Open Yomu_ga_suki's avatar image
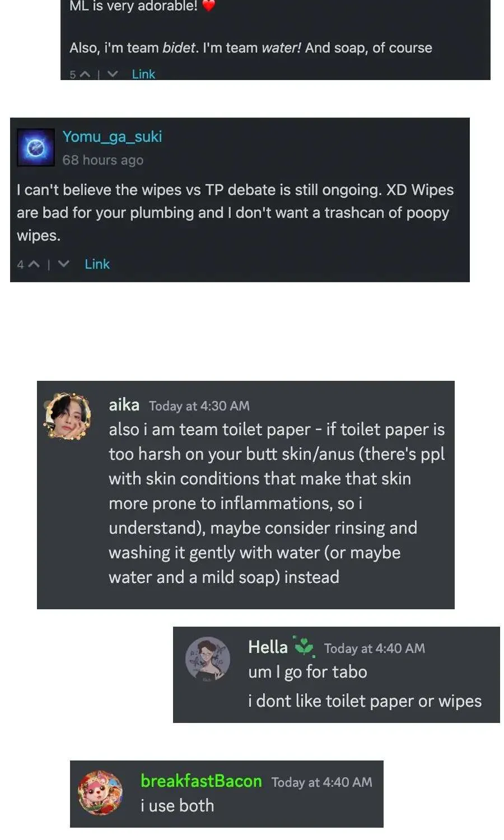This screenshot has width=504, height=840. click(36, 147)
